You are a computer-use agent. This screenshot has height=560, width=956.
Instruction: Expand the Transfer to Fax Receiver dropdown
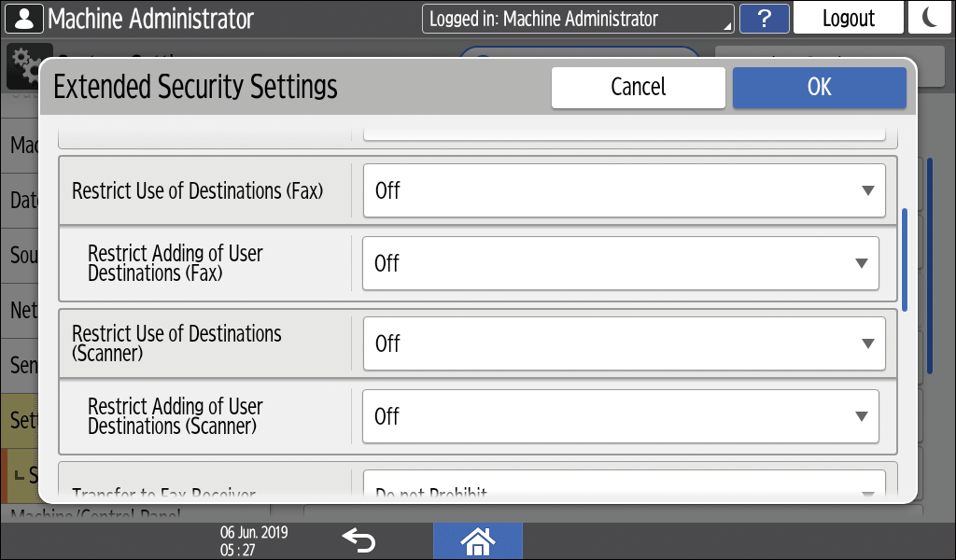click(x=624, y=488)
